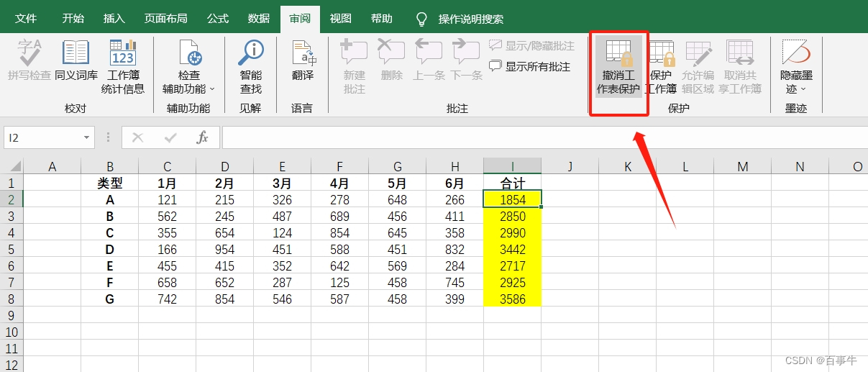The height and width of the screenshot is (372, 868).
Task: Open the Help (帮助) tab
Action: pos(382,19)
